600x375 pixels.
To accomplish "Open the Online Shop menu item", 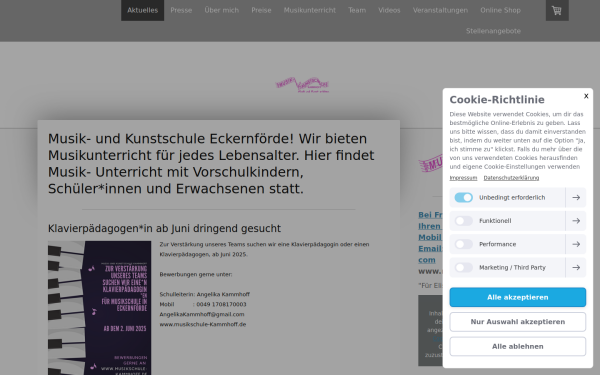I will click(500, 10).
